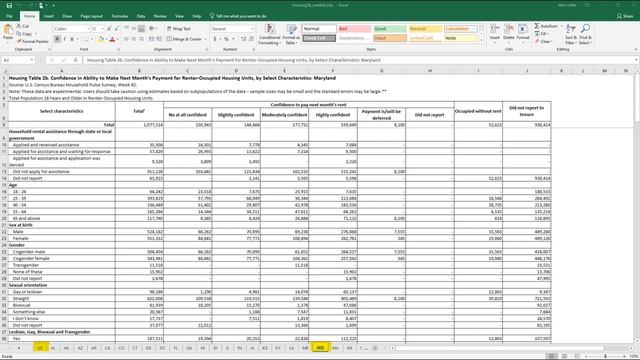This screenshot has width=640, height=360.
Task: Apply the Bad cell style
Action: (354, 29)
